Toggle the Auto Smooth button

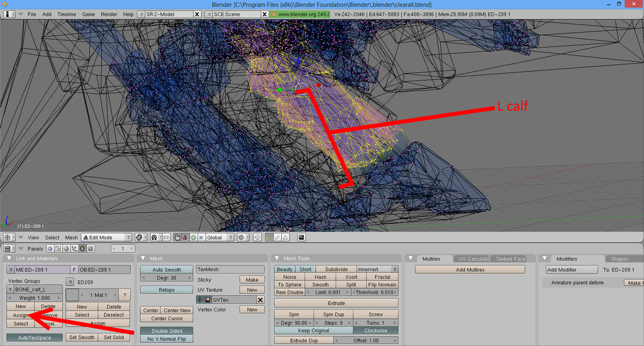coord(166,270)
